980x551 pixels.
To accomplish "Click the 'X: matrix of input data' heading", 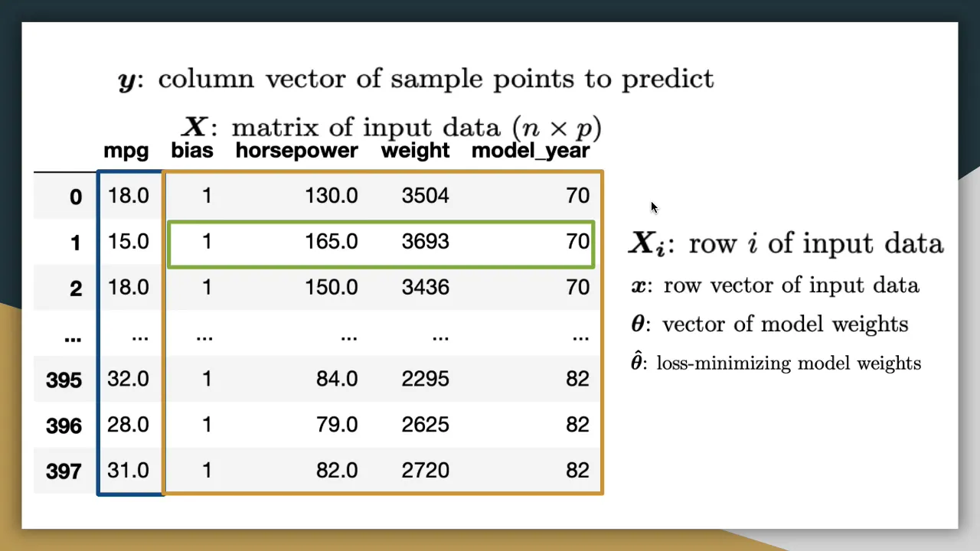I will pyautogui.click(x=391, y=127).
